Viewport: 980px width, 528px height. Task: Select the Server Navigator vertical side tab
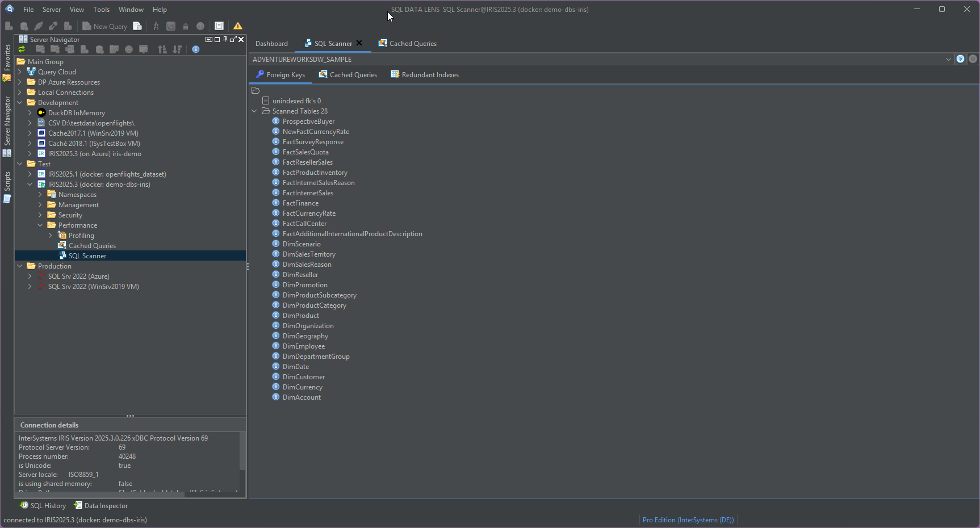[7, 126]
